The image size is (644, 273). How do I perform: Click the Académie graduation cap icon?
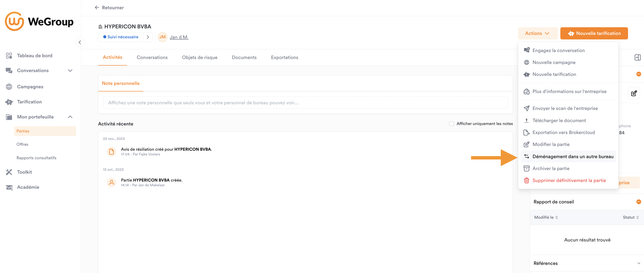tap(9, 187)
